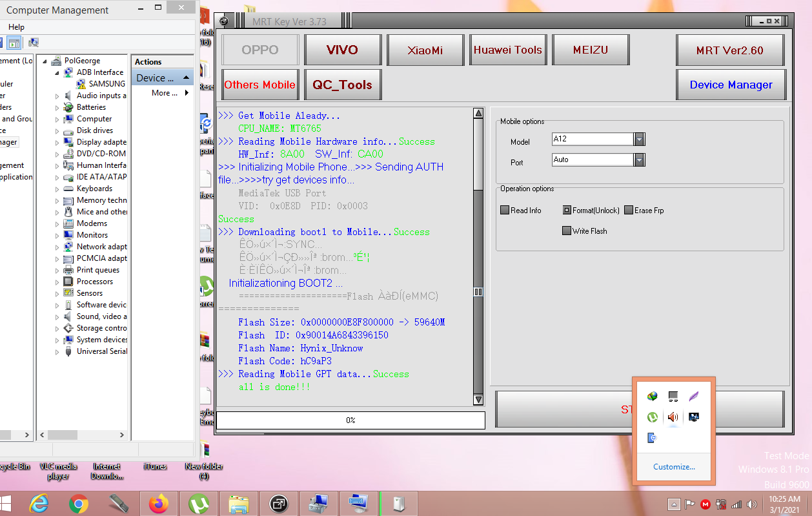Image resolution: width=812 pixels, height=516 pixels.
Task: Click the log scrollbar down arrow
Action: coord(478,400)
